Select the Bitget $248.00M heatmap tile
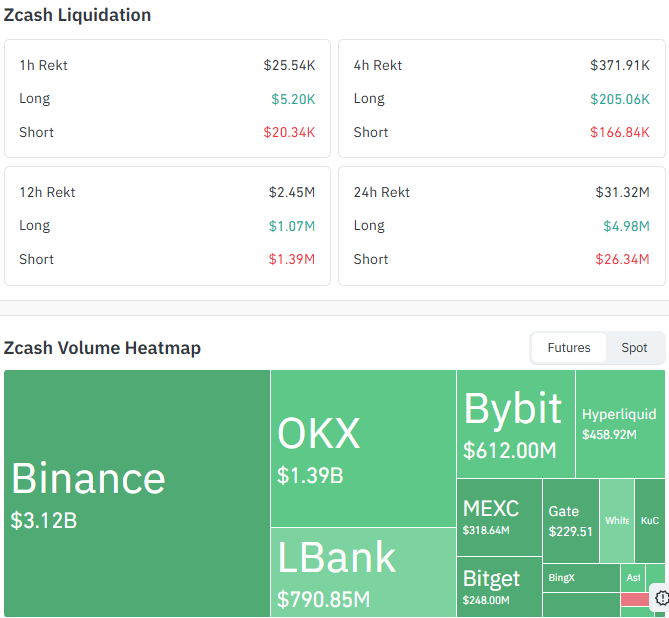The height and width of the screenshot is (618, 669). (499, 587)
